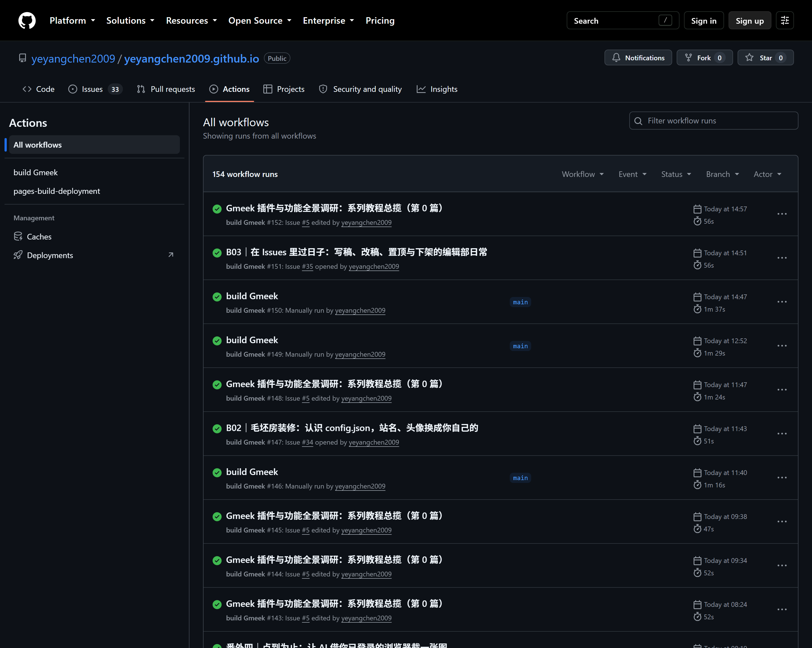The height and width of the screenshot is (648, 812).
Task: Open issue #35 link in run #151
Action: click(307, 267)
